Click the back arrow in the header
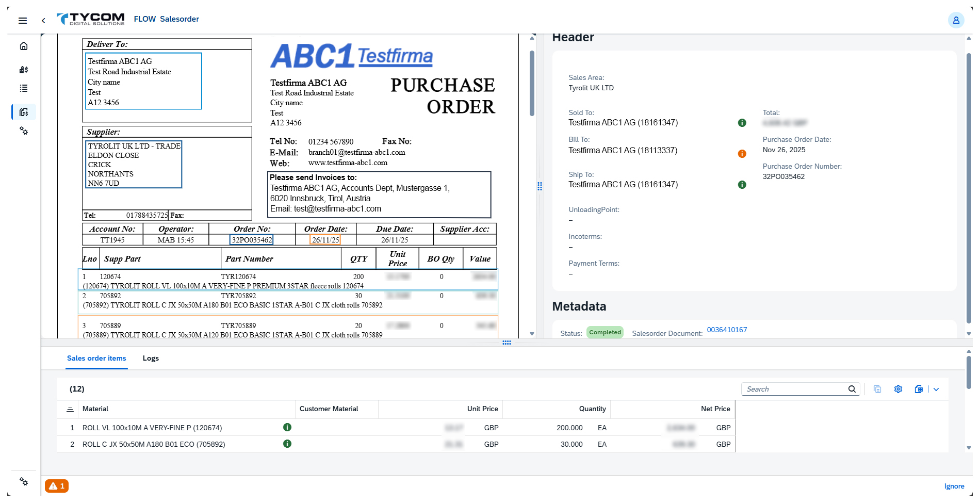980x503 pixels. pyautogui.click(x=43, y=21)
